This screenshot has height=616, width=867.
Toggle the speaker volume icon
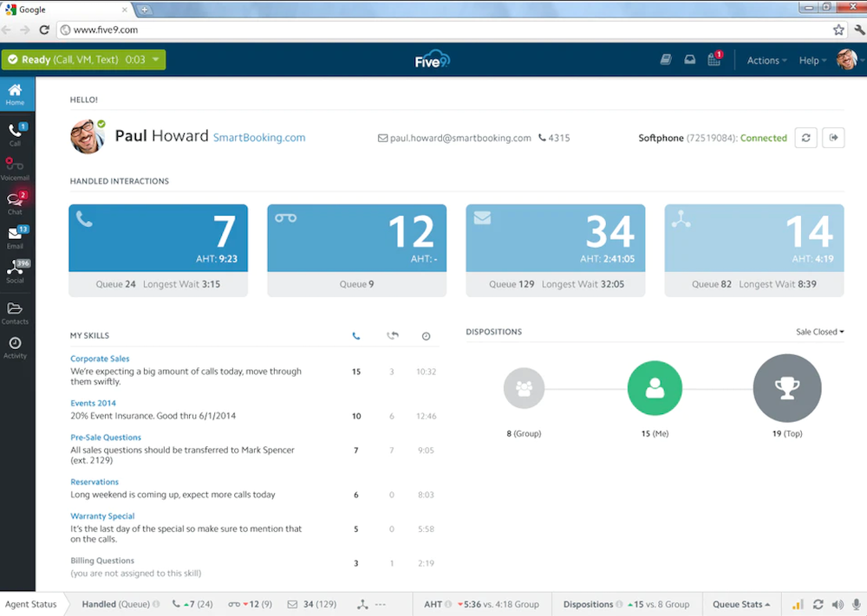click(x=837, y=604)
